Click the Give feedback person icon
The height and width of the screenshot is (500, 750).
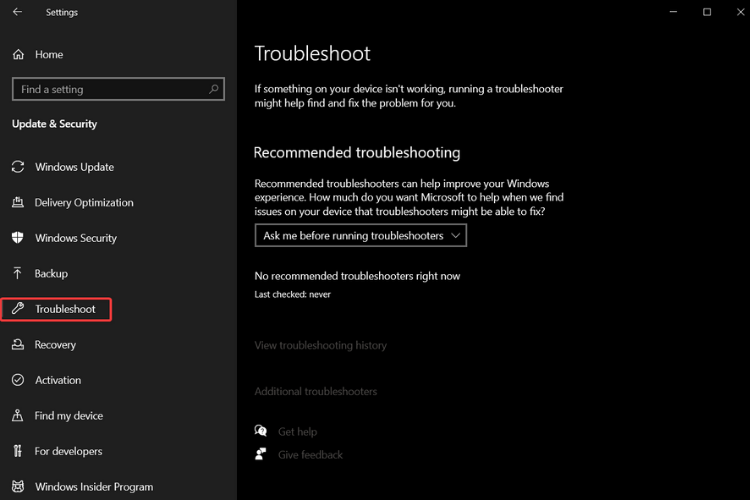261,454
